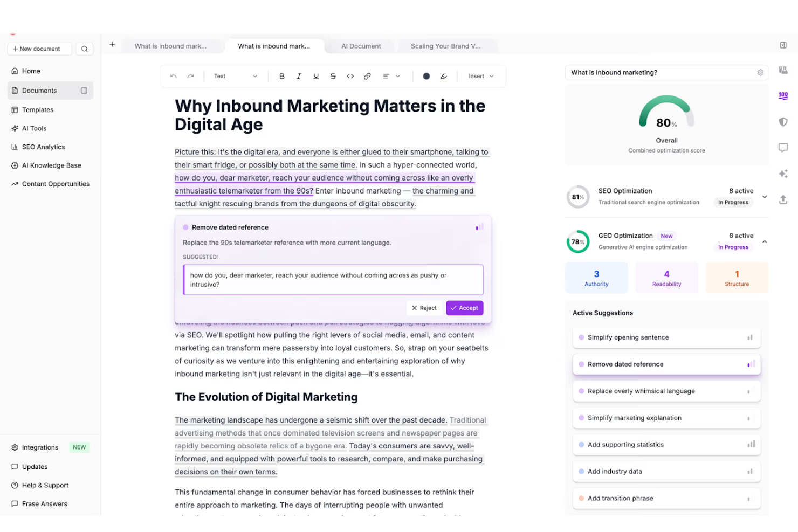Image resolution: width=798 pixels, height=532 pixels.
Task: Open Help & Support
Action: click(50, 485)
